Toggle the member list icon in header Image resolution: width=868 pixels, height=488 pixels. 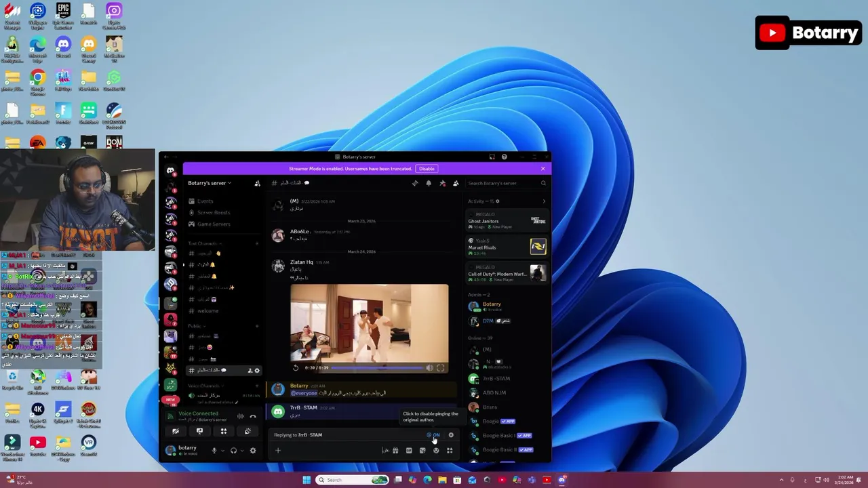[x=456, y=183]
